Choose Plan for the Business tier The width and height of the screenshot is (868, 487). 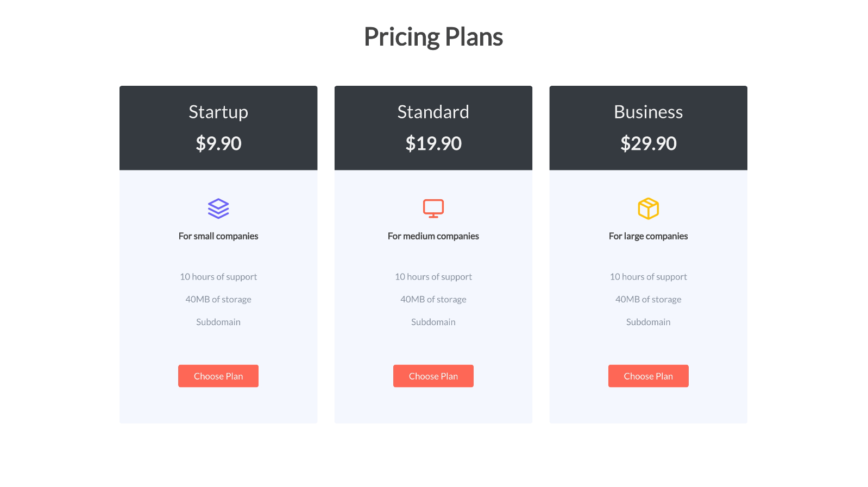point(648,376)
